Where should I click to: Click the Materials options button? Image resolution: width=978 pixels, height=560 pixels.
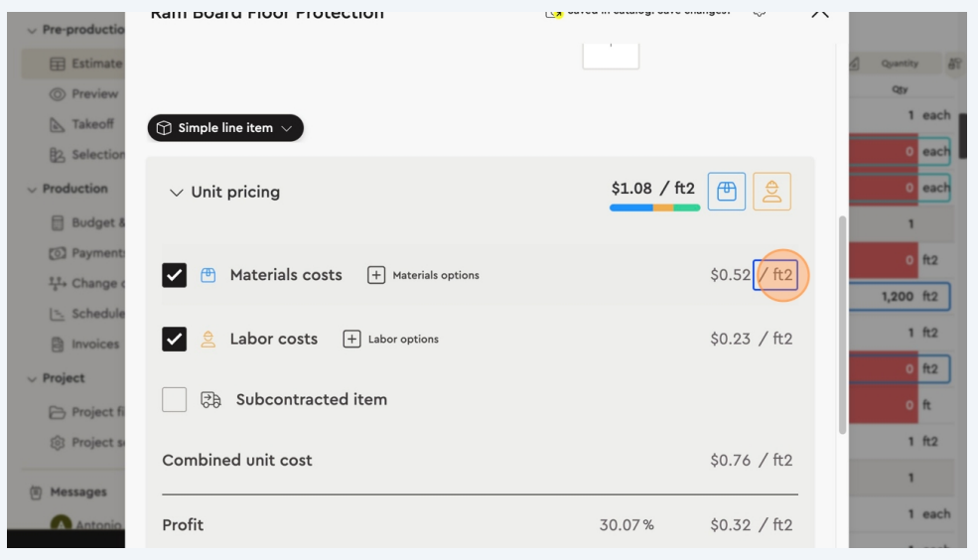[x=423, y=275]
